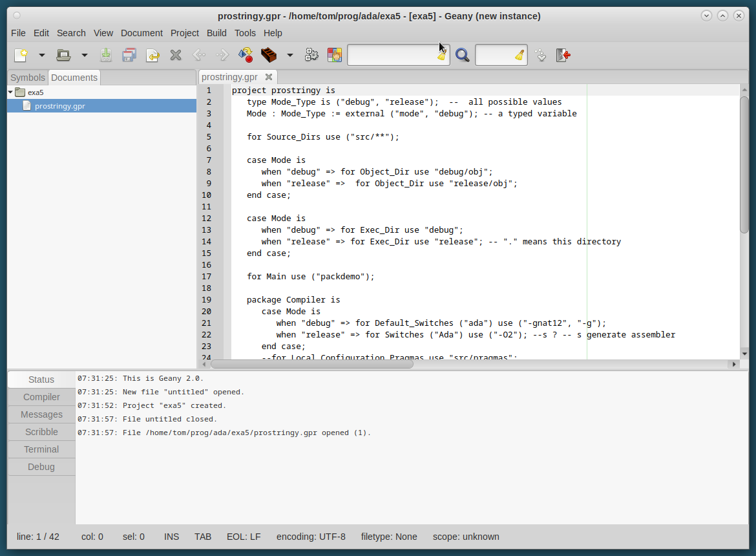Click the Quit Geany icon

pyautogui.click(x=563, y=56)
